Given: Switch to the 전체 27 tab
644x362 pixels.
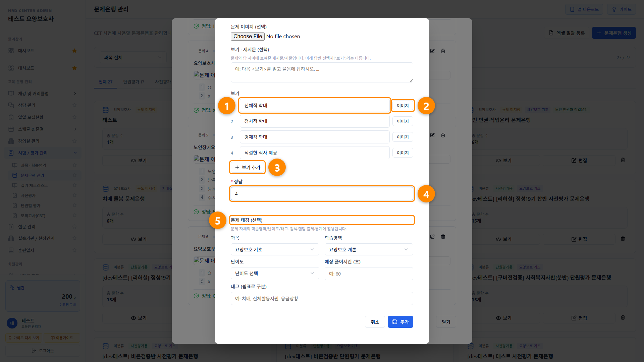Looking at the screenshot, I should (106, 82).
